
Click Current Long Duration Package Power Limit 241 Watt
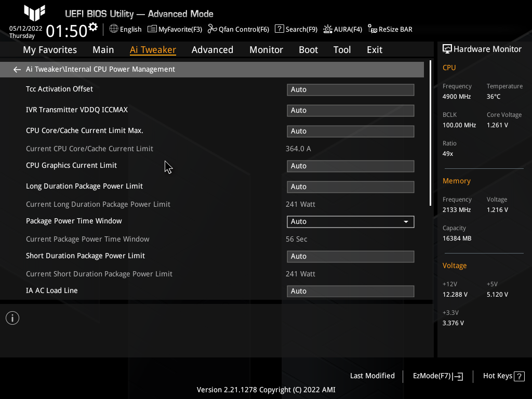point(301,204)
